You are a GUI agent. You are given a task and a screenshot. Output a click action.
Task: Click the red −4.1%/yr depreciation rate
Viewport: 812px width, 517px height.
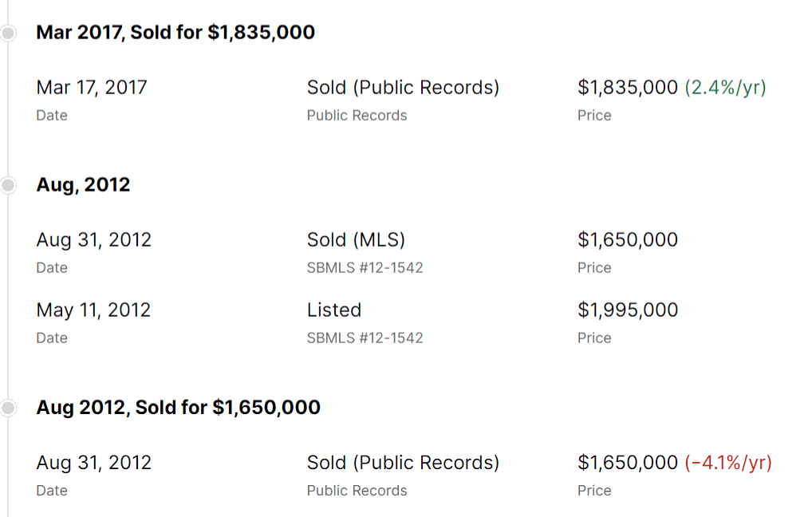[x=728, y=463]
